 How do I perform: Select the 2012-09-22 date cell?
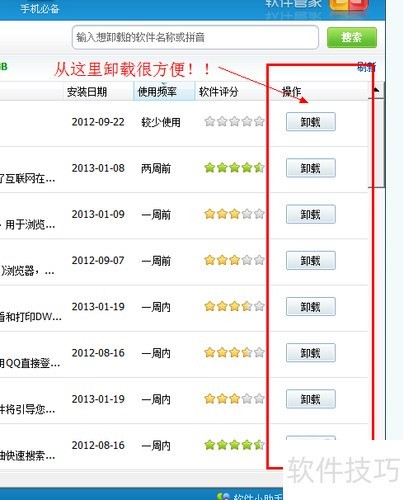tap(98, 122)
